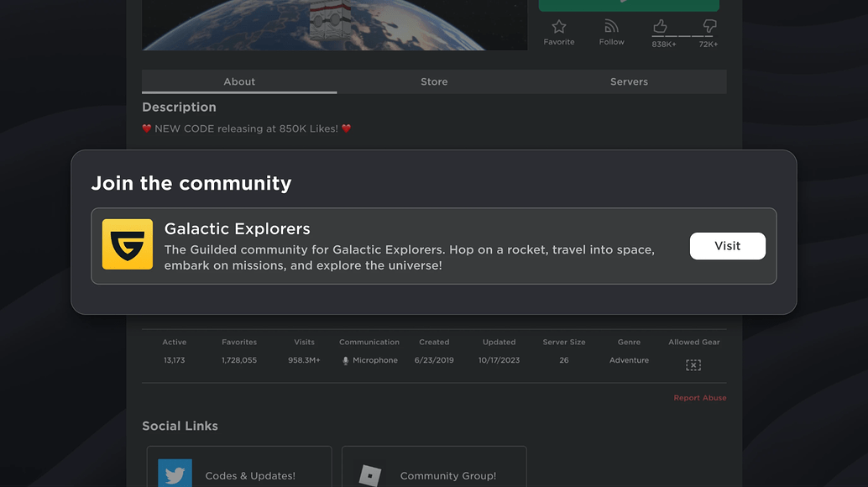Toggle the Favorite star for this game
868x487 pixels.
(558, 30)
